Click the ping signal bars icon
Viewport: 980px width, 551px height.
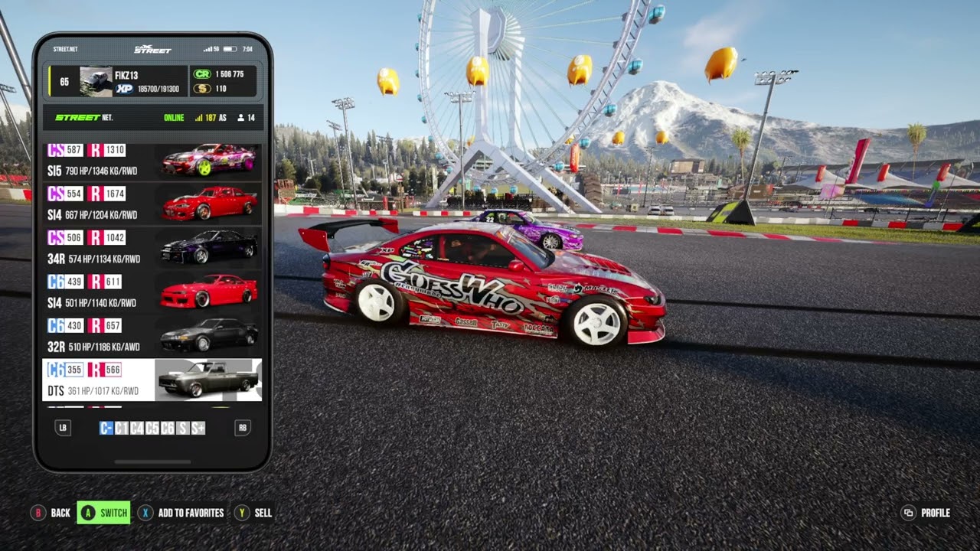coord(198,118)
